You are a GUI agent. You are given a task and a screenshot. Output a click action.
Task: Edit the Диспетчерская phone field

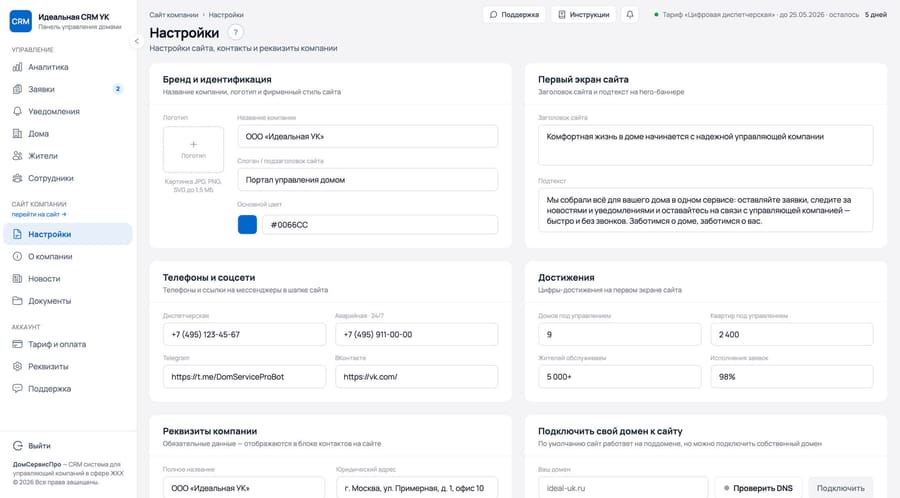click(x=245, y=334)
